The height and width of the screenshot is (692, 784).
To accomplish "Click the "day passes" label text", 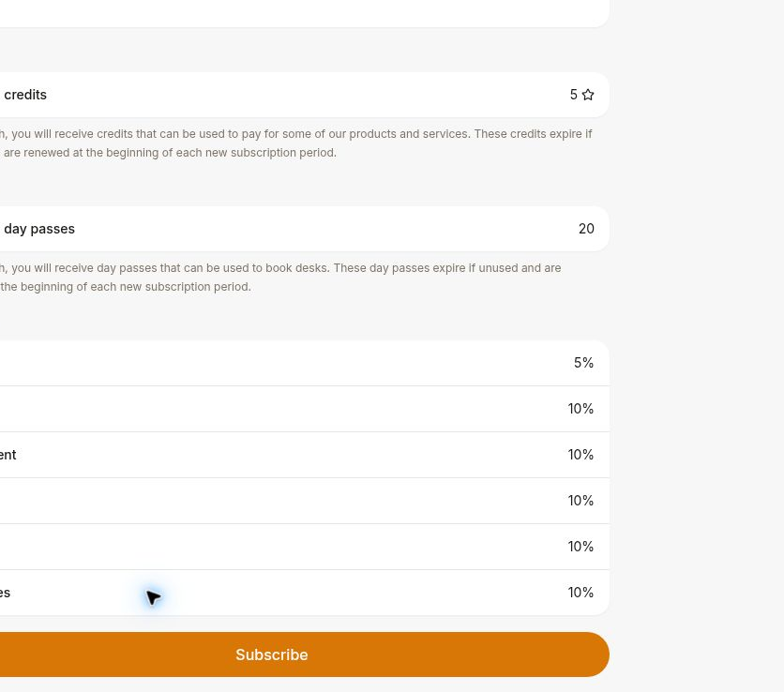I will [x=39, y=229].
